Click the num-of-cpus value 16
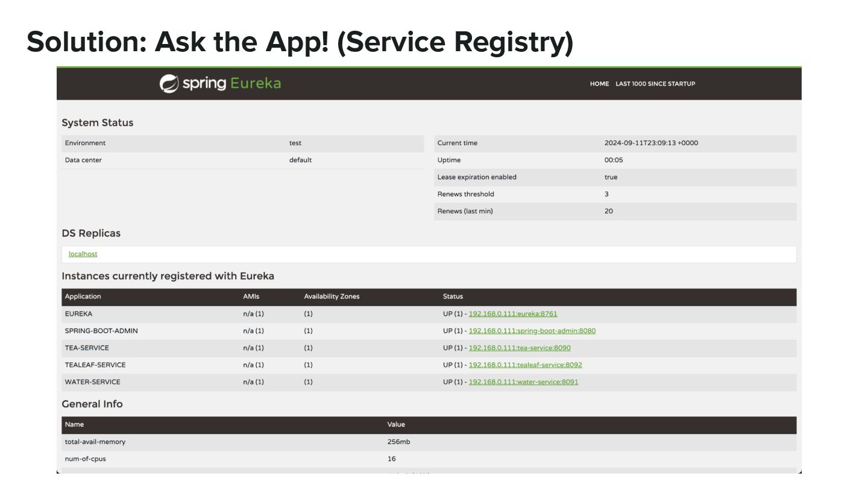 pos(392,458)
